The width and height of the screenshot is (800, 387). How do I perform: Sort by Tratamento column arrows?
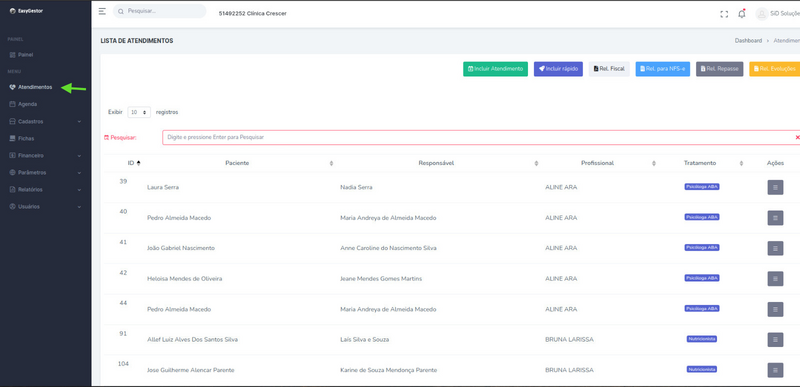(741, 163)
